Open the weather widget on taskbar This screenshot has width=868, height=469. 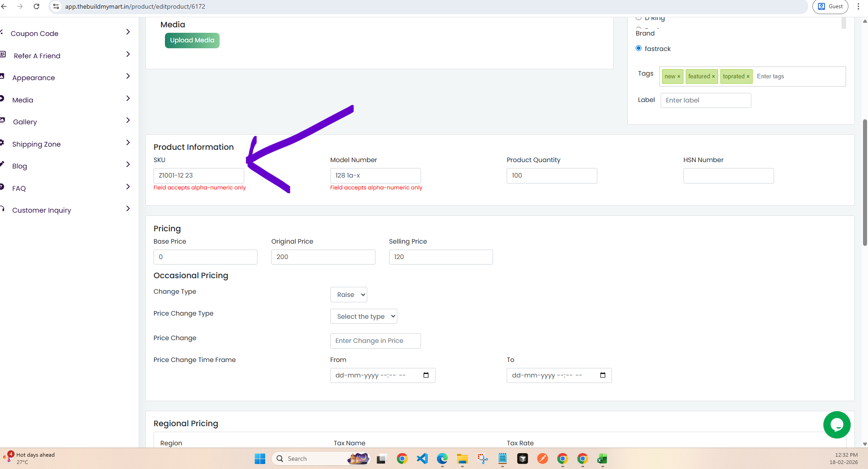click(x=29, y=458)
